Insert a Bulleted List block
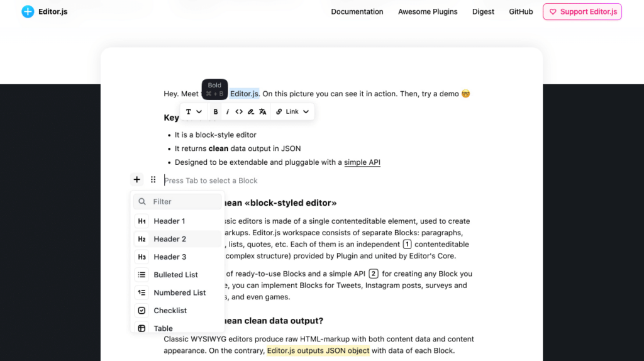This screenshot has height=361, width=644. (175, 275)
